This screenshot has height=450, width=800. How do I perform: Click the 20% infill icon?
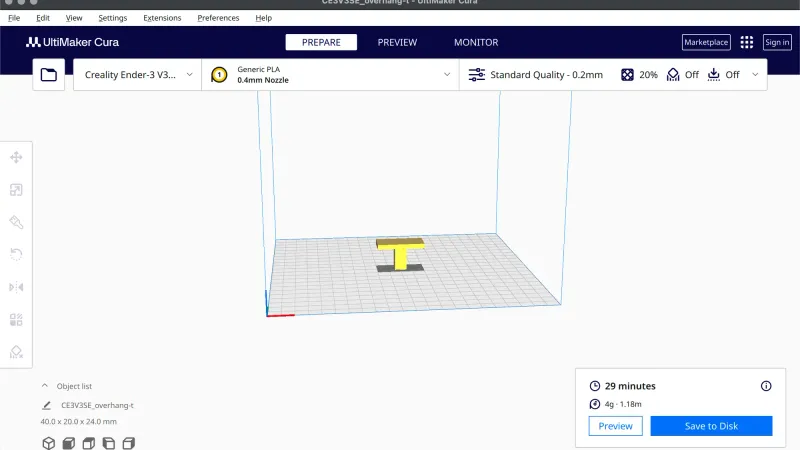click(x=627, y=74)
